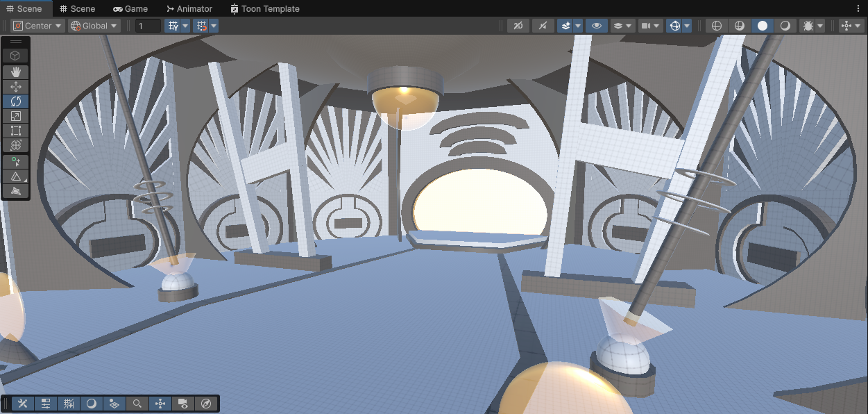Click the half-filled circle icon in bottom overlay
Viewport: 868px width, 414px height.
point(92,404)
